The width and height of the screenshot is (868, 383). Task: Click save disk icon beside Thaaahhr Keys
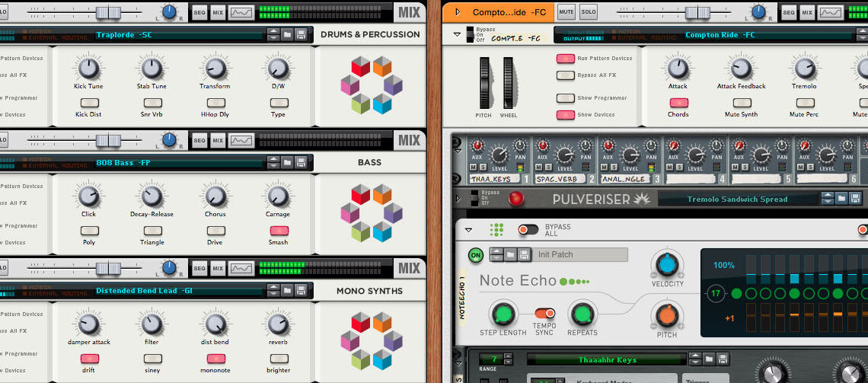point(723,359)
